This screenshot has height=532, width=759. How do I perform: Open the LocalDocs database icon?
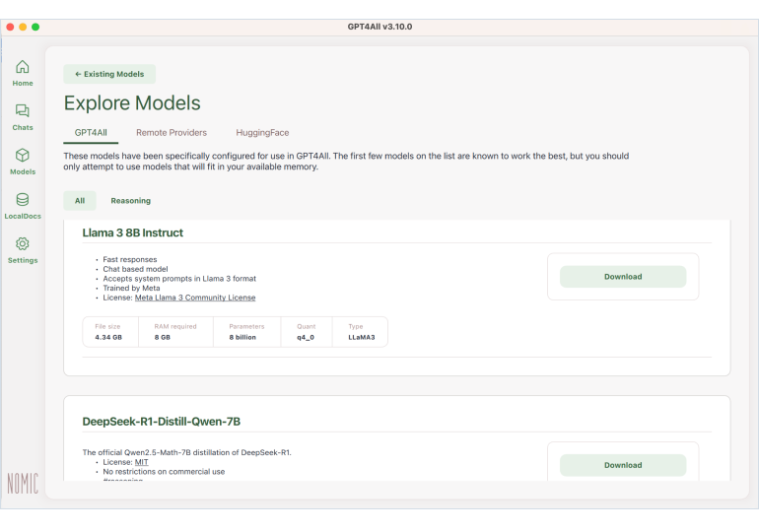coord(23,199)
